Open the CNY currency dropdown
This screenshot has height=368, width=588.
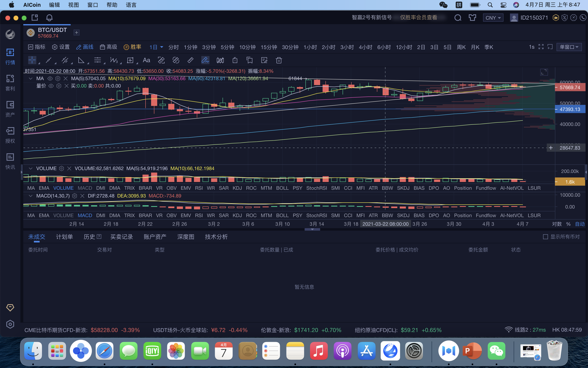[x=493, y=18]
